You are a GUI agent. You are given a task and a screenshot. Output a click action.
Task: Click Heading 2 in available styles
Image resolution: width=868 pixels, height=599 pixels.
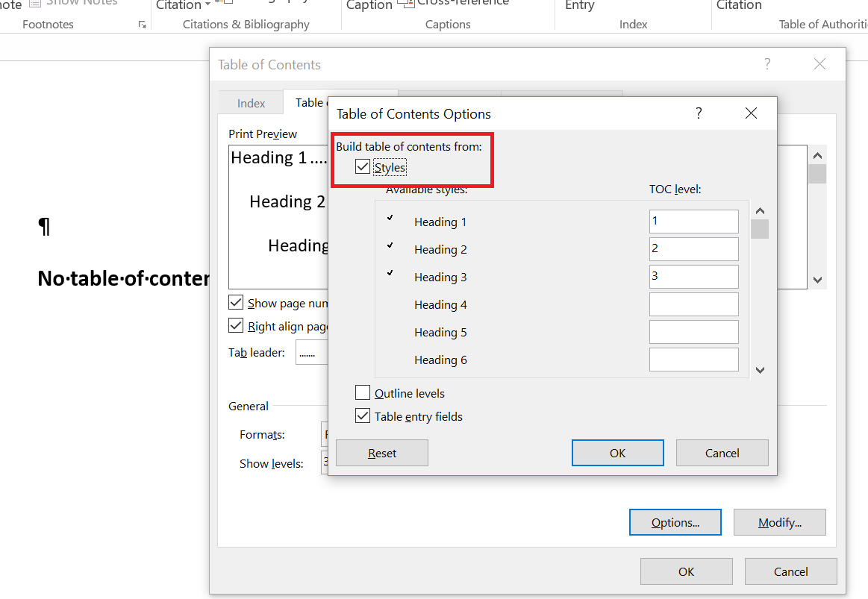pos(440,249)
